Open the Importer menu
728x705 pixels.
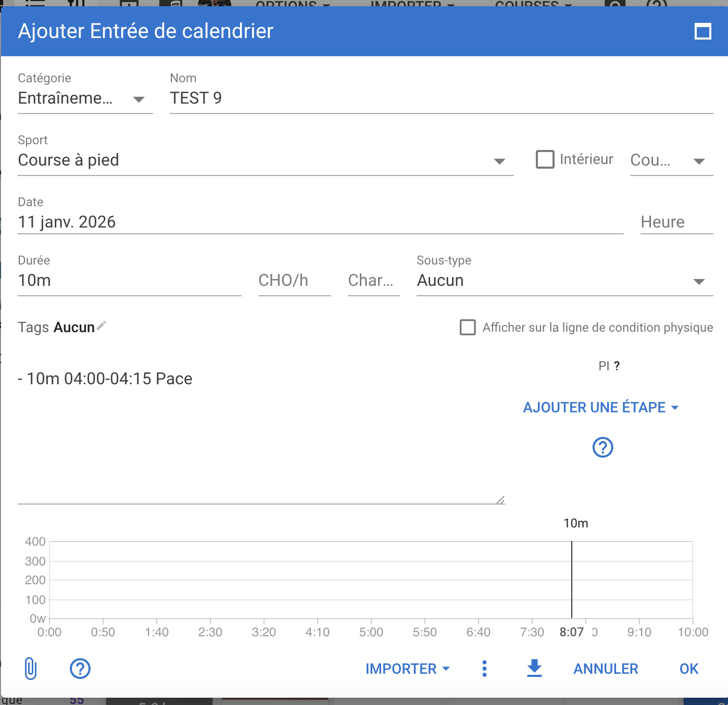[407, 669]
